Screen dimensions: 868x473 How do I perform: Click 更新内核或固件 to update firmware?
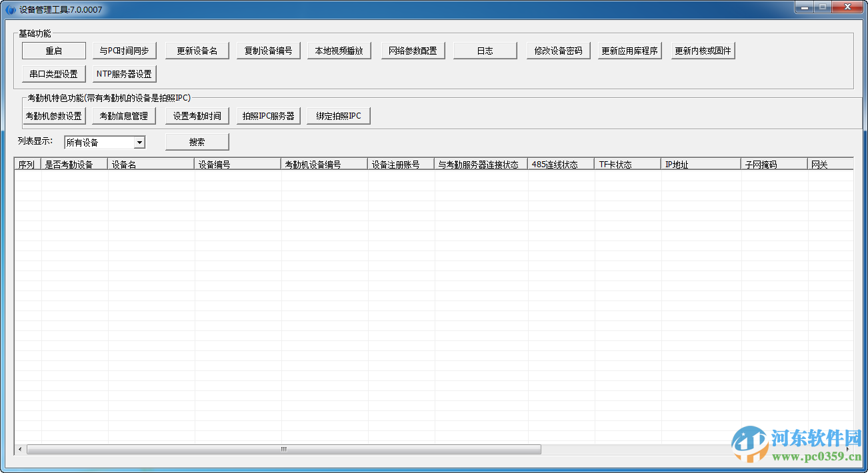click(x=701, y=50)
